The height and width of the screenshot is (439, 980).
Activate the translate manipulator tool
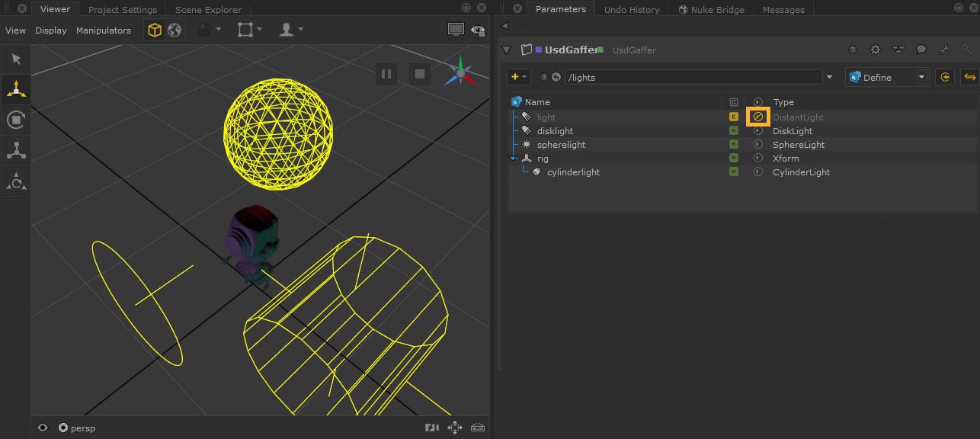click(x=16, y=90)
